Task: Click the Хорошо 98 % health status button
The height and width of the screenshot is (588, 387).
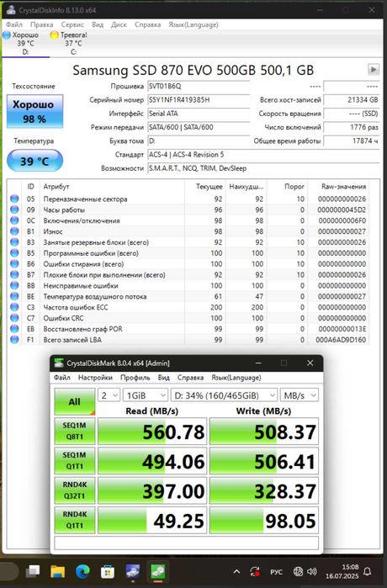Action: point(34,111)
